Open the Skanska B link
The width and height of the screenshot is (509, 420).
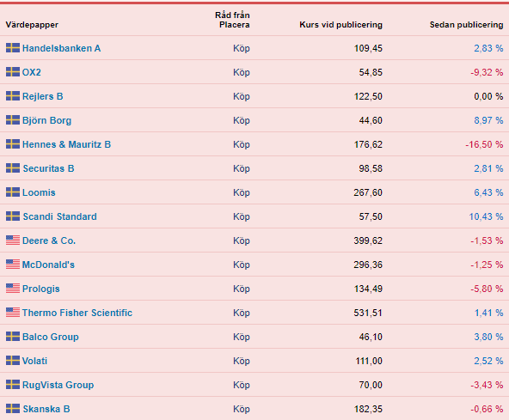46,409
